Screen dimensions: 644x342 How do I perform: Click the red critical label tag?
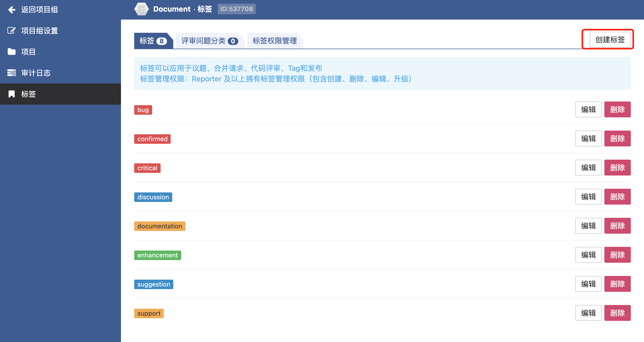(x=147, y=168)
